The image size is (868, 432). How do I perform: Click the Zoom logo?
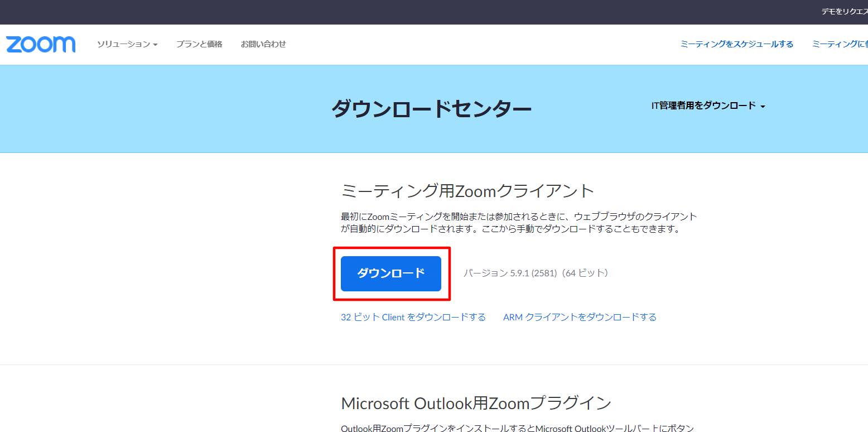point(41,44)
